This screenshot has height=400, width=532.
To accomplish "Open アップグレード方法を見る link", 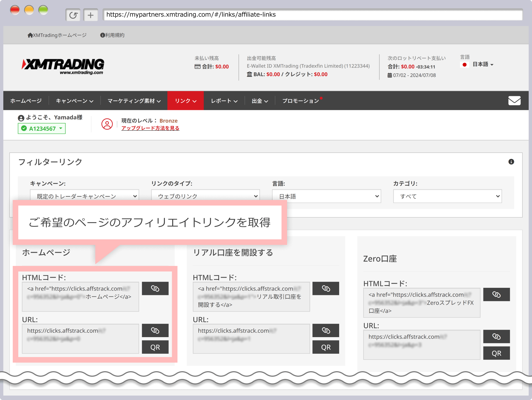I will tap(150, 128).
